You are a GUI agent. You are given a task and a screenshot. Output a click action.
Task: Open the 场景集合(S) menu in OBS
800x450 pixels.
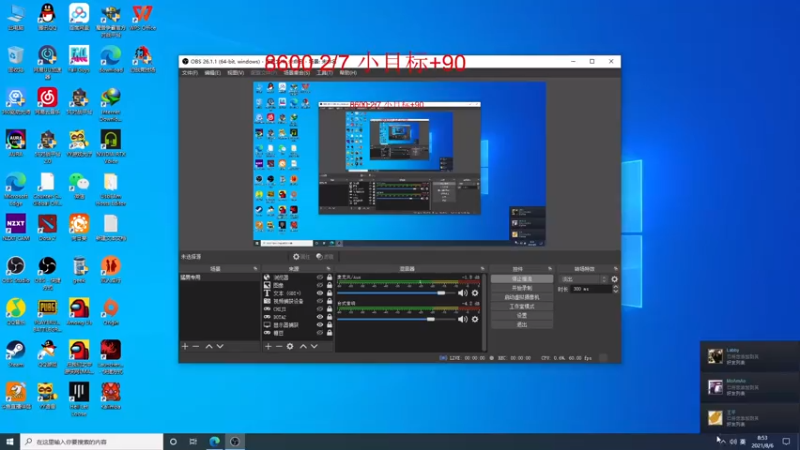297,73
